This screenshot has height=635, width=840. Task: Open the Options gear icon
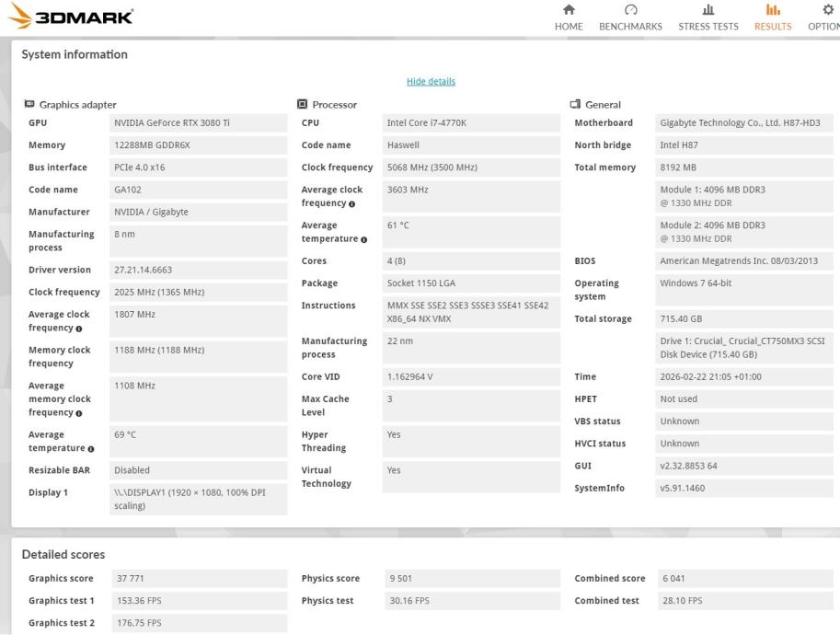828,9
